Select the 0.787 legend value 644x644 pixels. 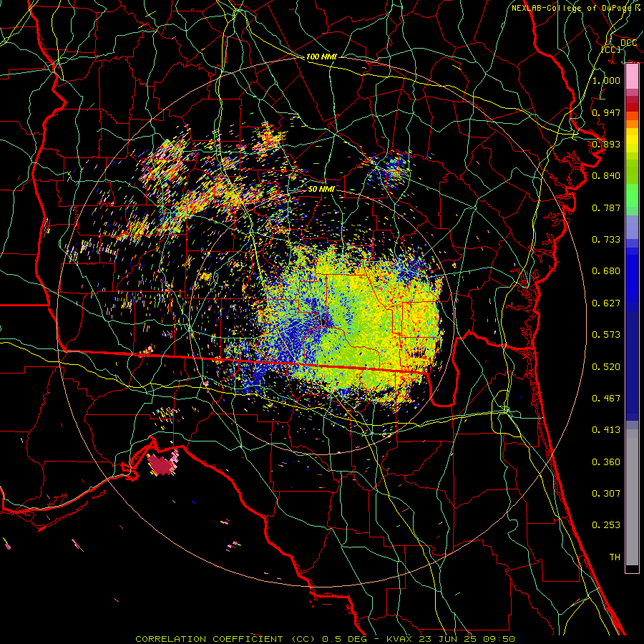tap(606, 208)
